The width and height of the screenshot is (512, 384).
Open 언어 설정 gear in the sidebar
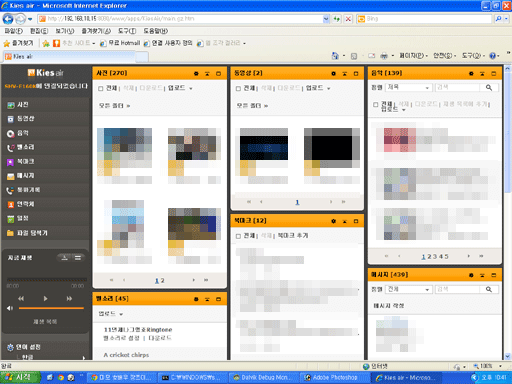pyautogui.click(x=10, y=347)
